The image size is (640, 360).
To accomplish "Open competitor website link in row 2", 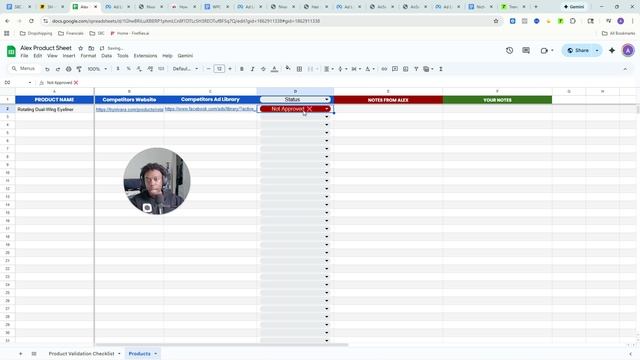I will [129, 109].
